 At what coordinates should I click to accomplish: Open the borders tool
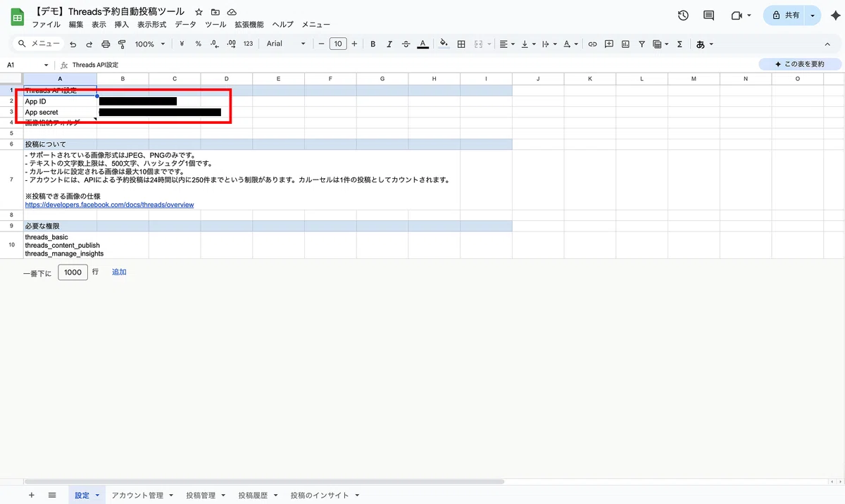[461, 44]
